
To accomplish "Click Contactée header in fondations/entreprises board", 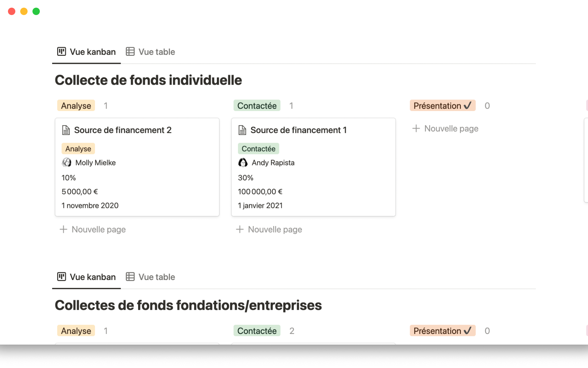I will coord(257,331).
